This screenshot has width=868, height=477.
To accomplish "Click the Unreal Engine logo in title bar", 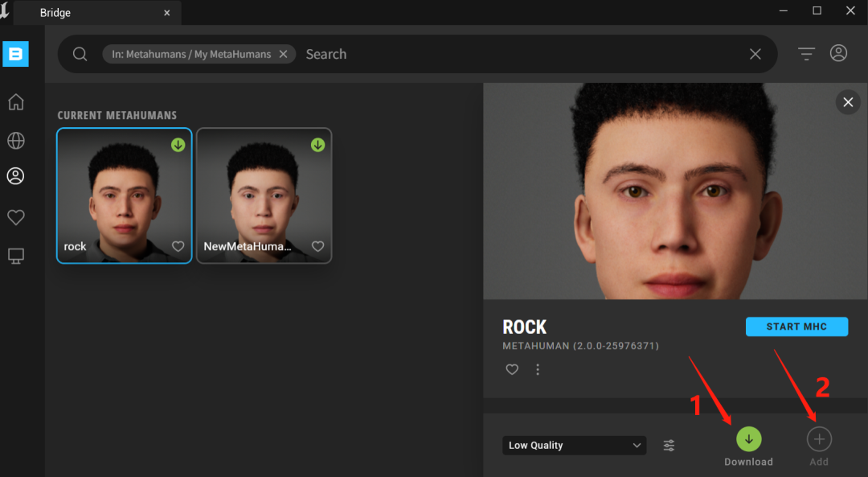I will click(x=5, y=11).
